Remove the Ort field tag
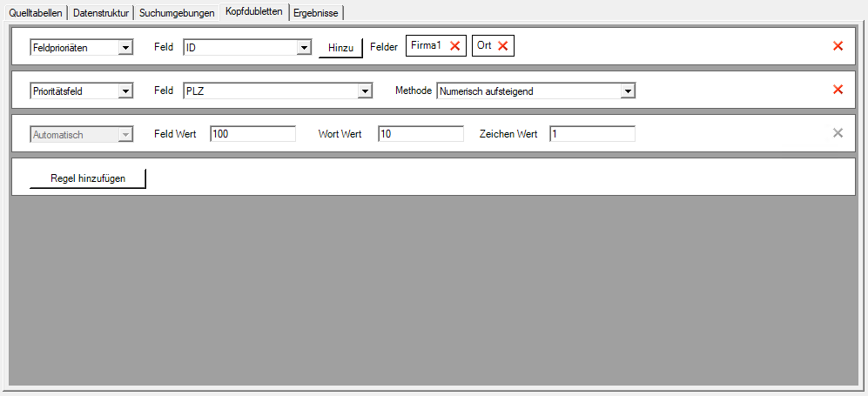868x396 pixels. click(502, 46)
